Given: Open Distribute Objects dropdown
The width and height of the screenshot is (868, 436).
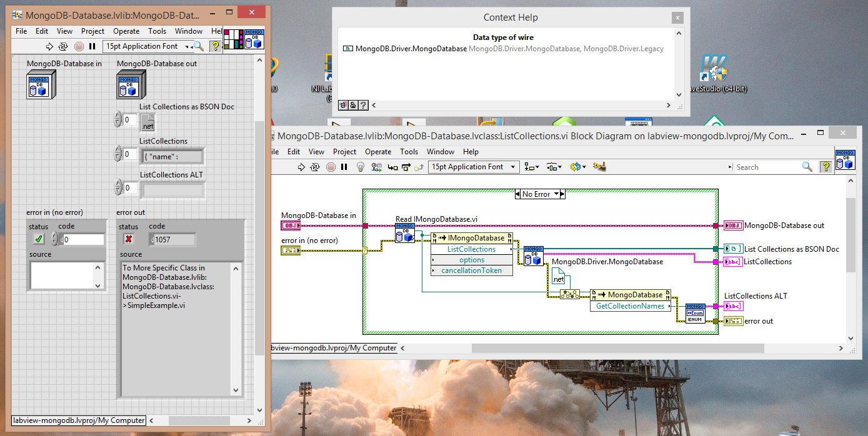Looking at the screenshot, I should pos(554,167).
